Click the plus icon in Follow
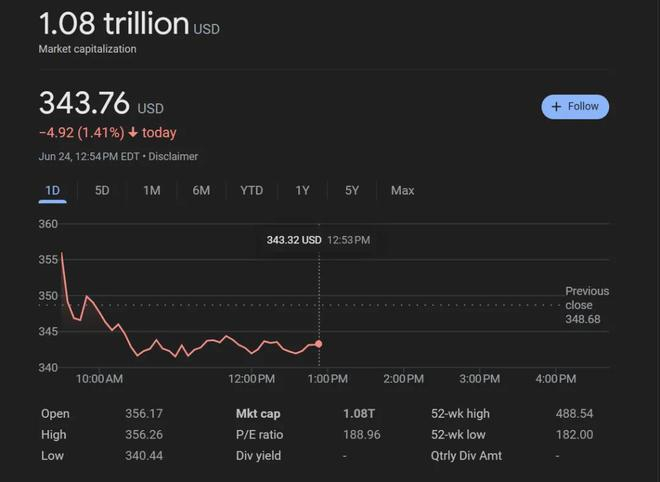The width and height of the screenshot is (660, 482). pyautogui.click(x=557, y=107)
